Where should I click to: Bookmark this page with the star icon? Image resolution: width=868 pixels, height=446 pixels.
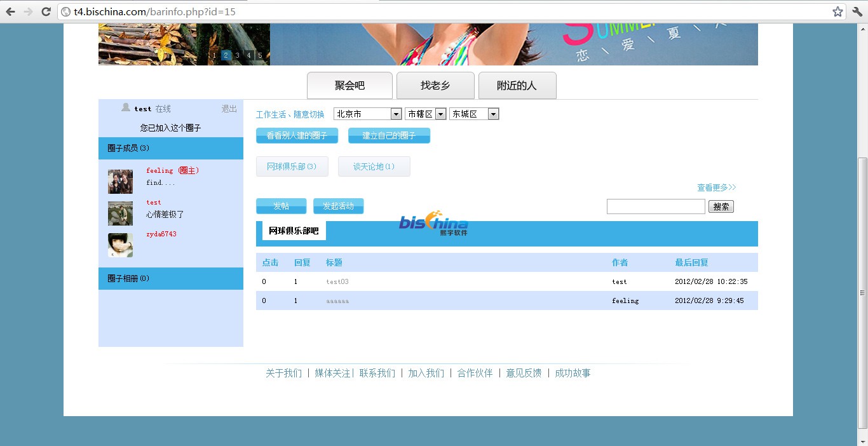pos(838,11)
